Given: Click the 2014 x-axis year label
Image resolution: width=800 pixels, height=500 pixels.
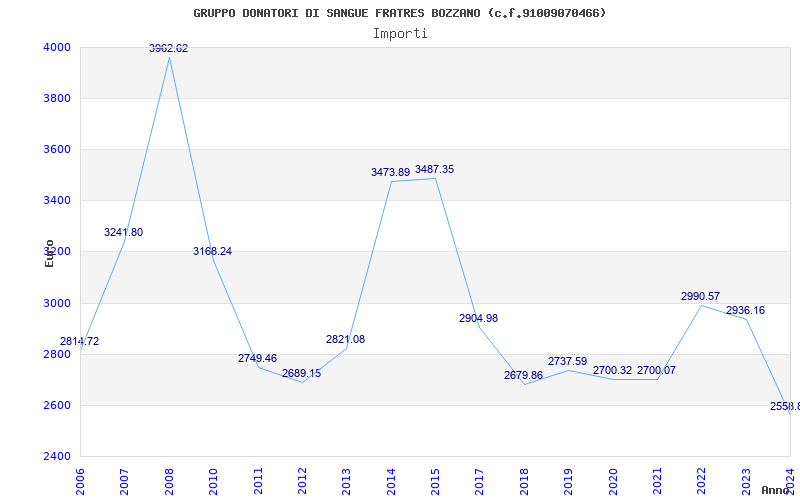Looking at the screenshot, I should click(391, 481).
